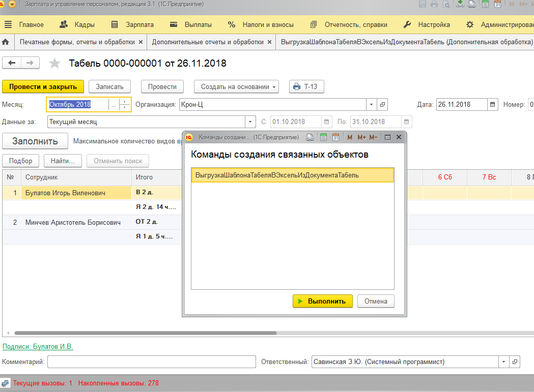Click into the Комментарий input field
This screenshot has width=534, height=392.
point(152,361)
